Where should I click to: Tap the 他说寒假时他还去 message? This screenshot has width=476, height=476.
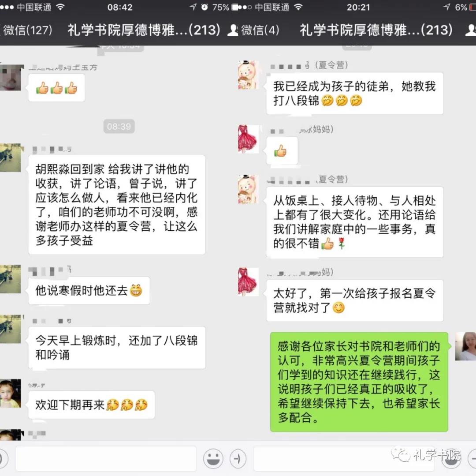(89, 291)
